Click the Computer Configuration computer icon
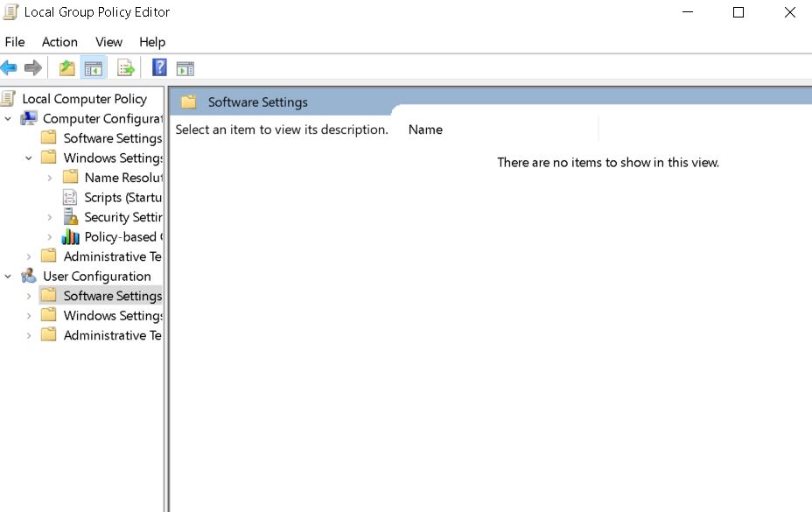This screenshot has width=812, height=512. pyautogui.click(x=29, y=118)
